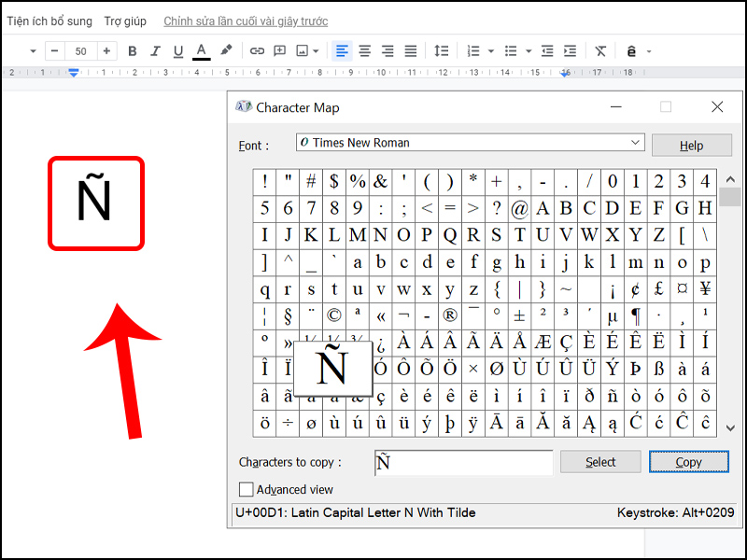747x560 pixels.
Task: Clear formatting with the toolbar icon
Action: (600, 51)
